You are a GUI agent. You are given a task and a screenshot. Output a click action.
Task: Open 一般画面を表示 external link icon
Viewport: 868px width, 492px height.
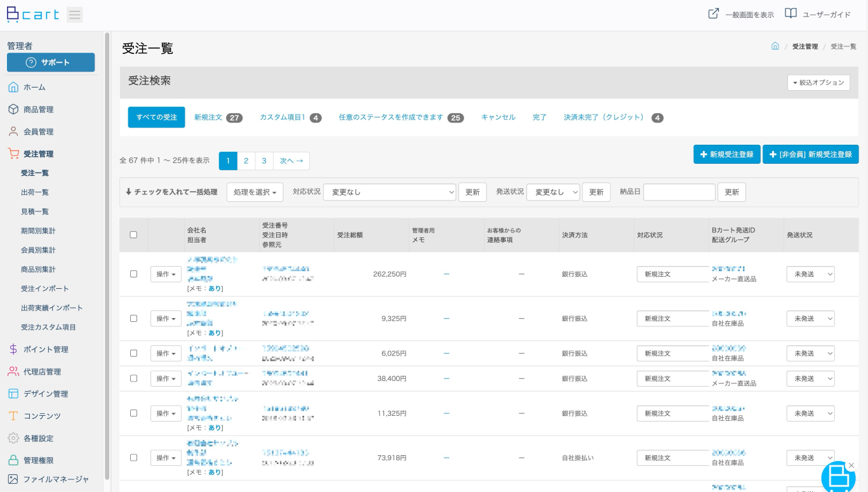(714, 14)
